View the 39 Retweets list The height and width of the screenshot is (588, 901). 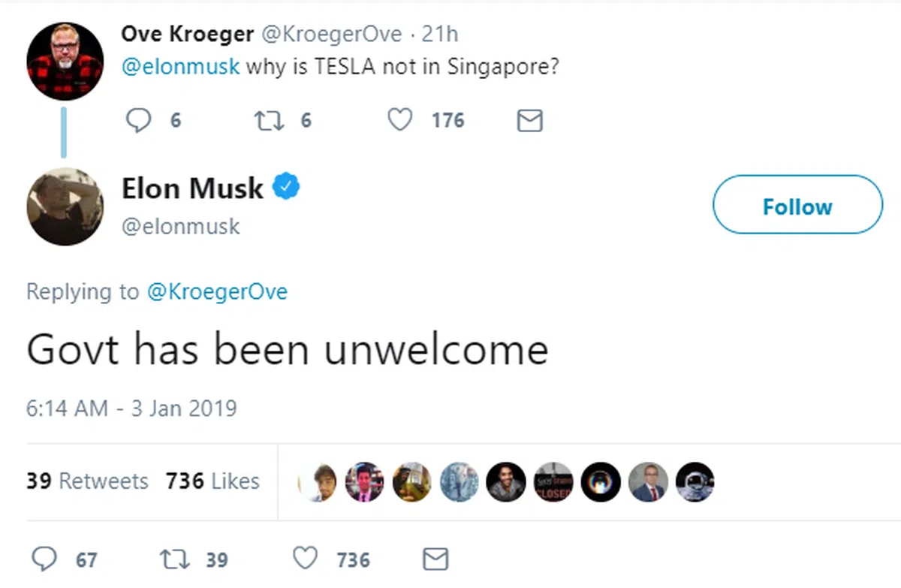(87, 481)
